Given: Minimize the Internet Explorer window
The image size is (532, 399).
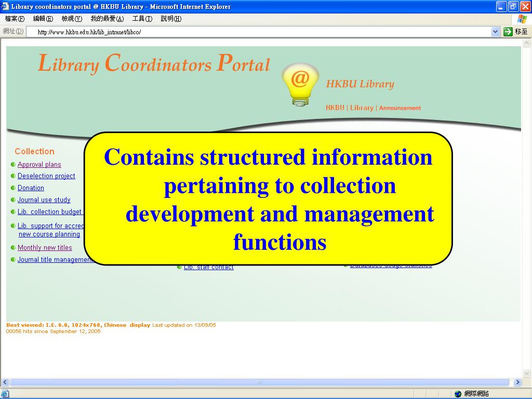Looking at the screenshot, I should pyautogui.click(x=501, y=6).
